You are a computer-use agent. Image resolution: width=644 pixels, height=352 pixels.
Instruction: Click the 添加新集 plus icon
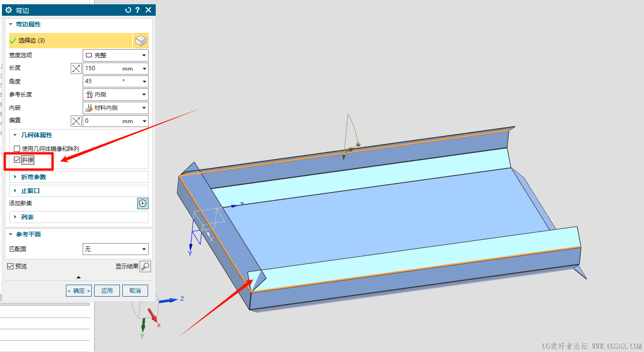(x=143, y=203)
